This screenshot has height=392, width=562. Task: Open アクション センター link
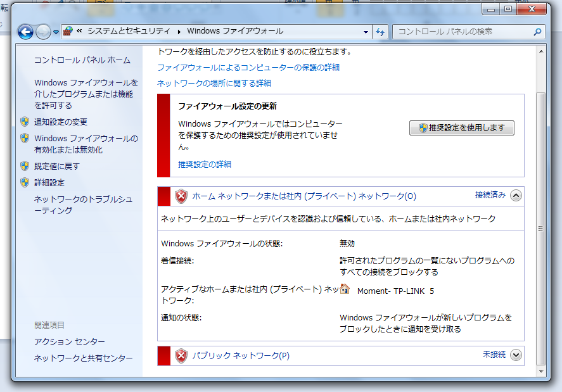coord(70,342)
